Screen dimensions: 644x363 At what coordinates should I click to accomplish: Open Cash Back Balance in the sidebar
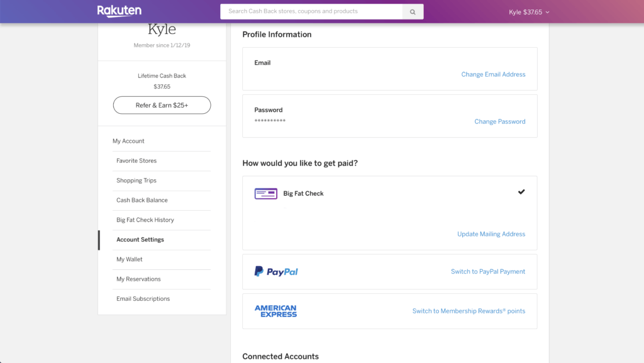pyautogui.click(x=142, y=200)
